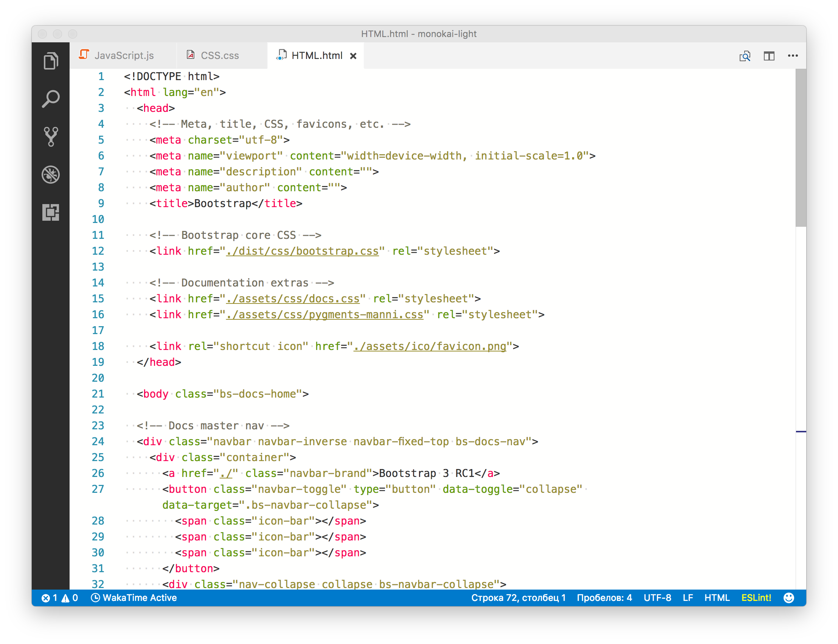This screenshot has height=644, width=838.
Task: Follow the ./dist/css/bootstrap.css link
Action: coord(302,251)
